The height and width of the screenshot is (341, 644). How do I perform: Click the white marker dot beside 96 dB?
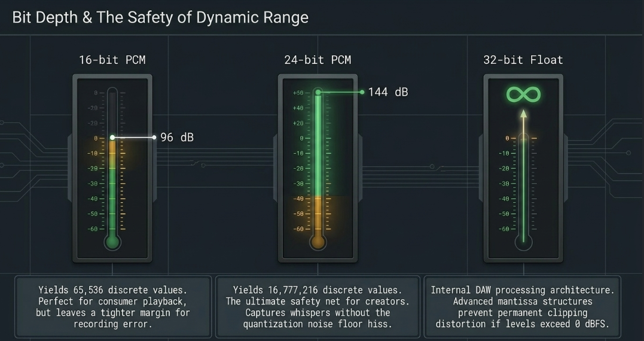pyautogui.click(x=154, y=137)
